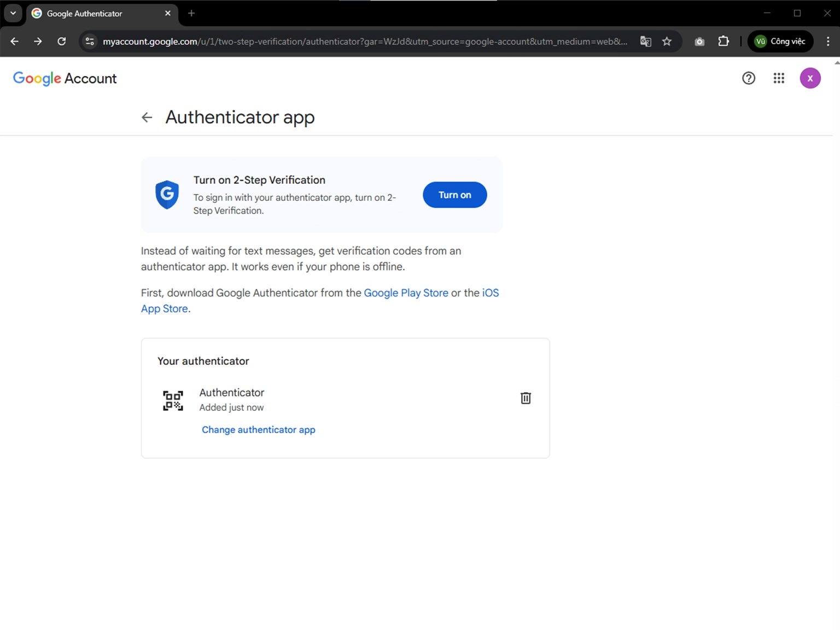Reload the current page
The image size is (840, 630).
pyautogui.click(x=62, y=42)
